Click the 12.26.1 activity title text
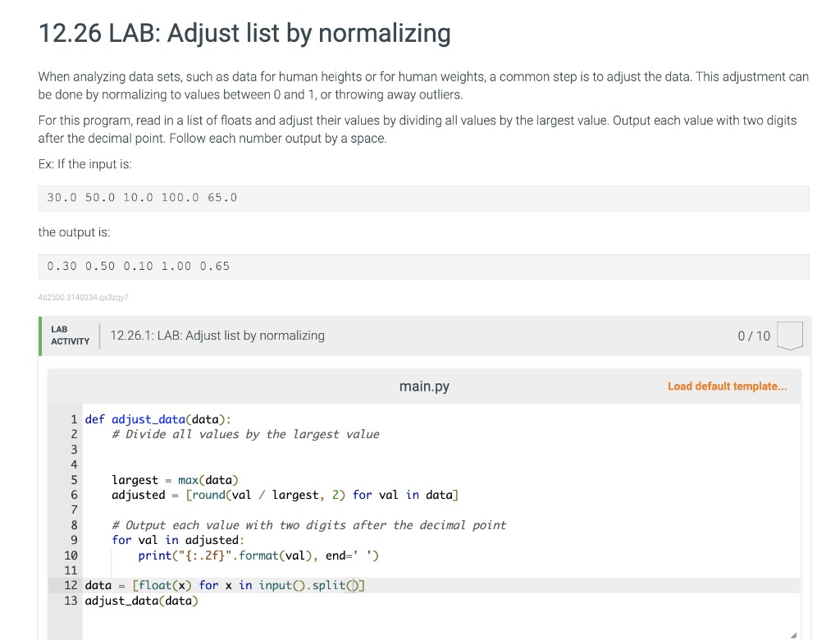The width and height of the screenshot is (840, 640). [x=218, y=335]
